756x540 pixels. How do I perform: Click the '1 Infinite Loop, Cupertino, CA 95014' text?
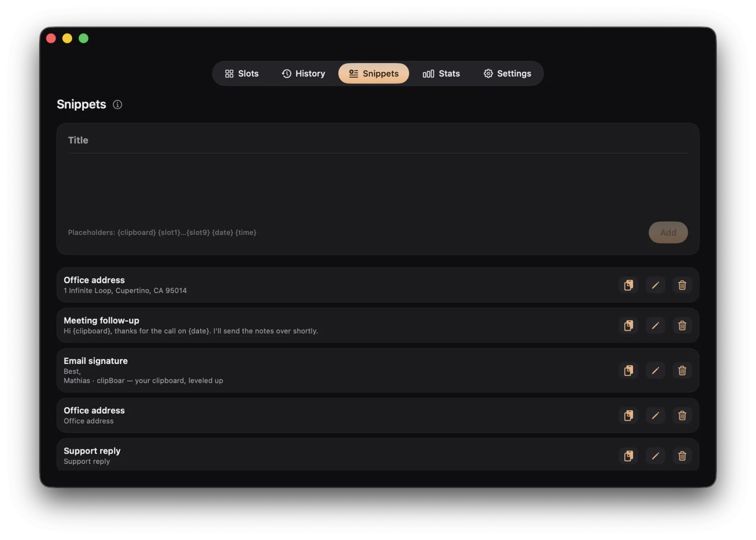(x=125, y=291)
